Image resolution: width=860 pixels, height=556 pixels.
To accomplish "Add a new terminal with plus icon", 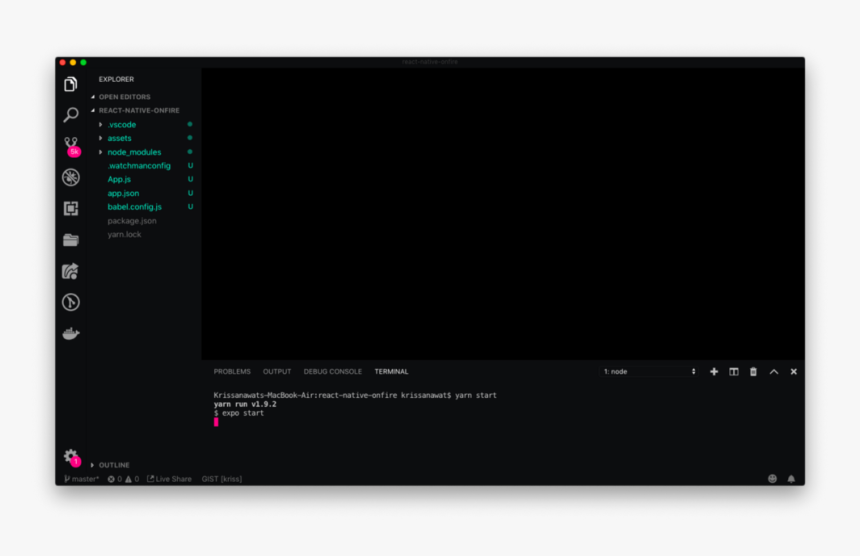I will (714, 372).
